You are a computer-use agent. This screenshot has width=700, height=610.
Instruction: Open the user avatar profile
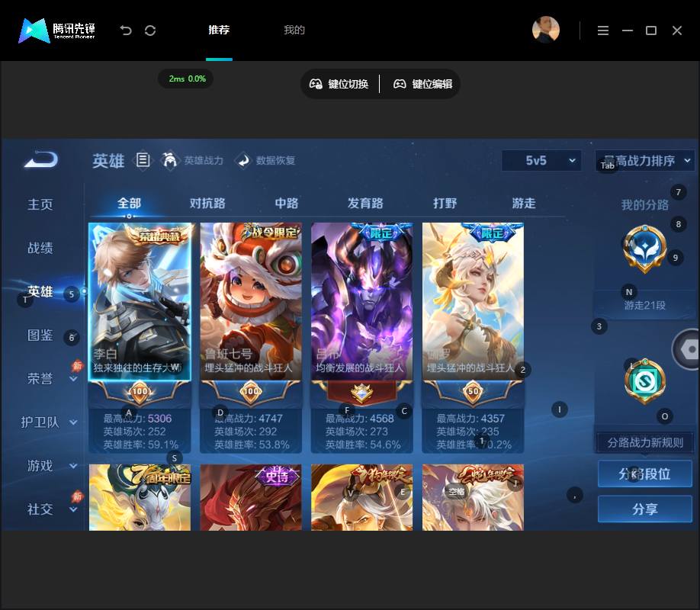click(x=545, y=30)
